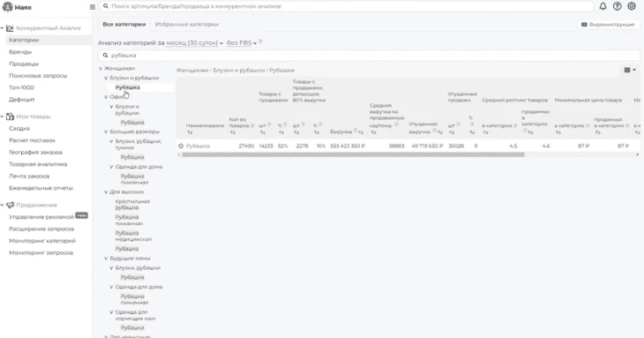Switch to Избранные категории tab
Viewport: 644px width, 338px height.
tap(187, 24)
